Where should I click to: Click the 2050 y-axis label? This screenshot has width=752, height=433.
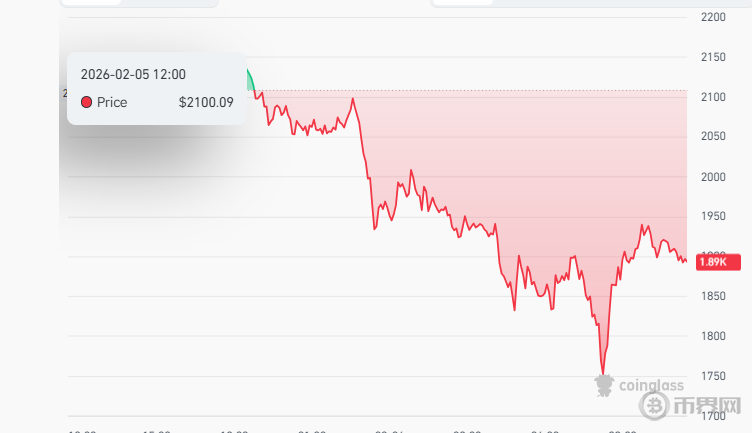[x=713, y=137]
